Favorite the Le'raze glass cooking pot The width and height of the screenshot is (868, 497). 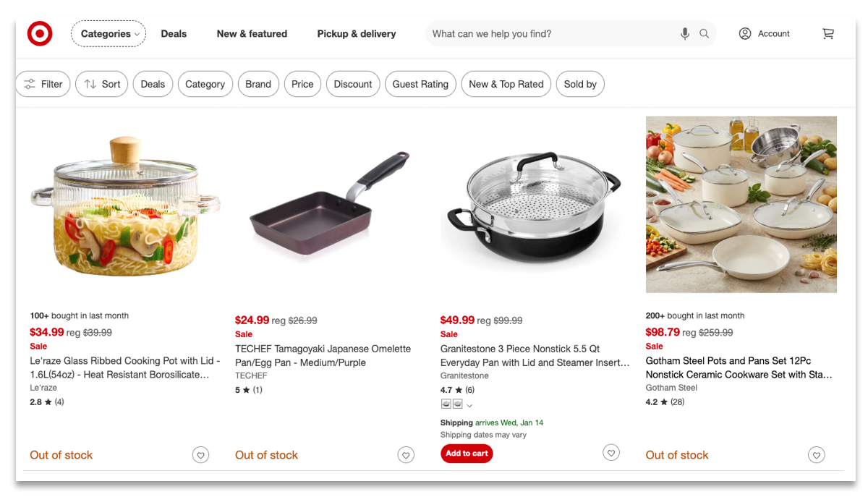click(201, 455)
